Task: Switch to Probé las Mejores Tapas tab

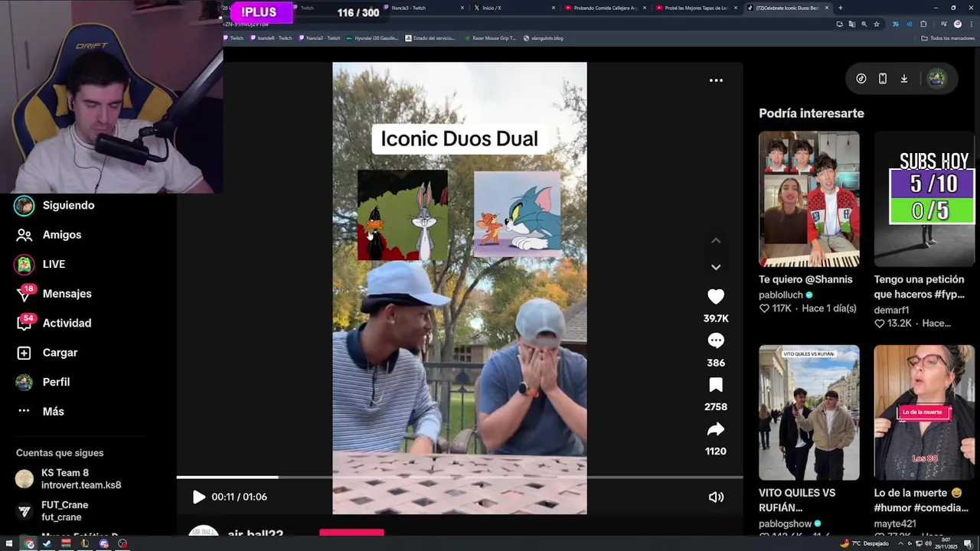Action: tap(697, 8)
